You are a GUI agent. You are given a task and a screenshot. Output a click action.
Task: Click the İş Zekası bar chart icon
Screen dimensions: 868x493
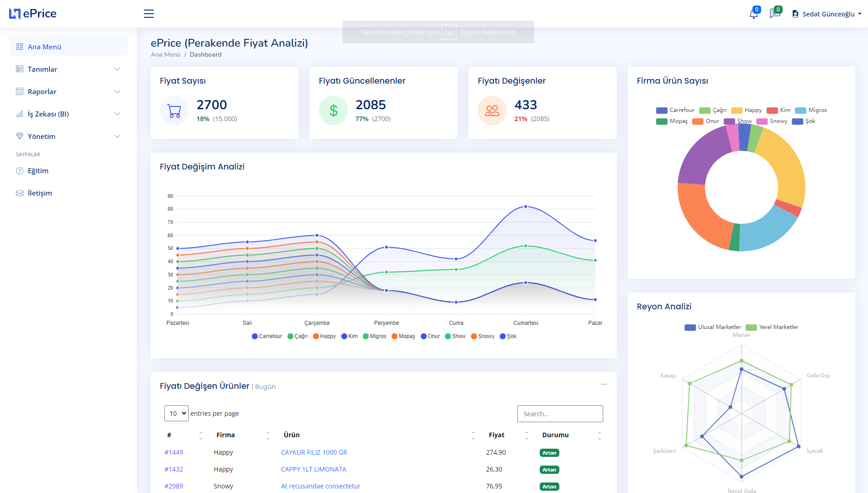(x=20, y=114)
